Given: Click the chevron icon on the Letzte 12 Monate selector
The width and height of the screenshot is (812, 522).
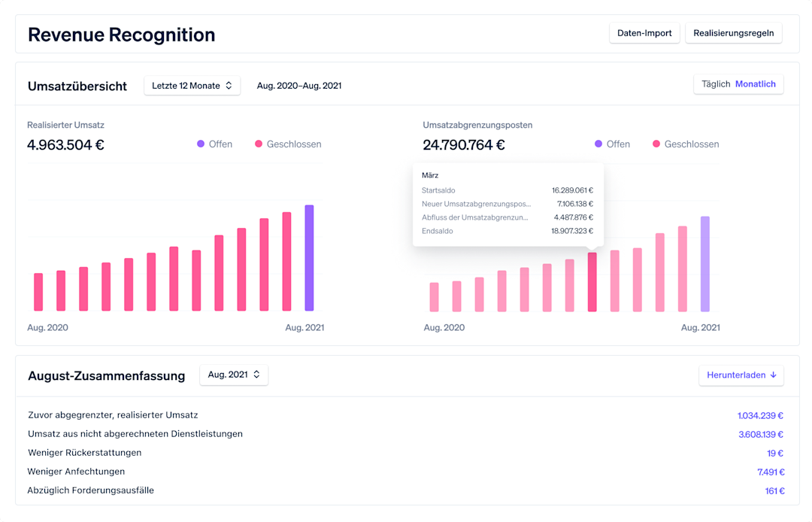Looking at the screenshot, I should click(x=230, y=86).
